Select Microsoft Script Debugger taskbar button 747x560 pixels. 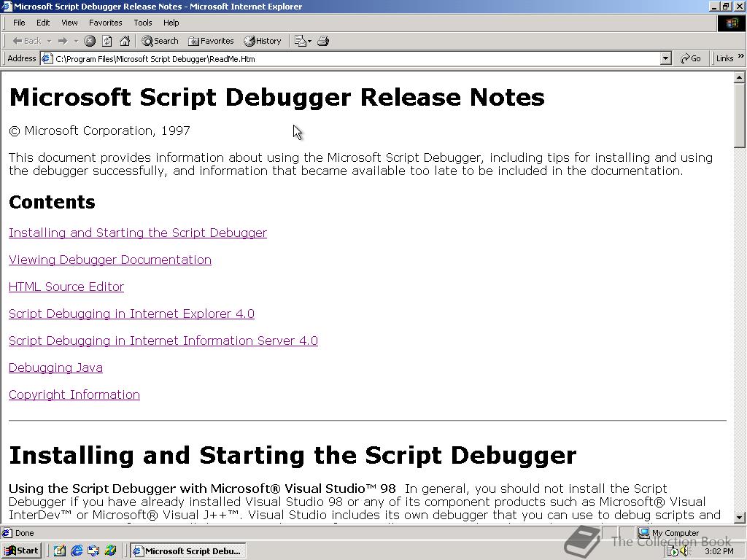coord(188,551)
